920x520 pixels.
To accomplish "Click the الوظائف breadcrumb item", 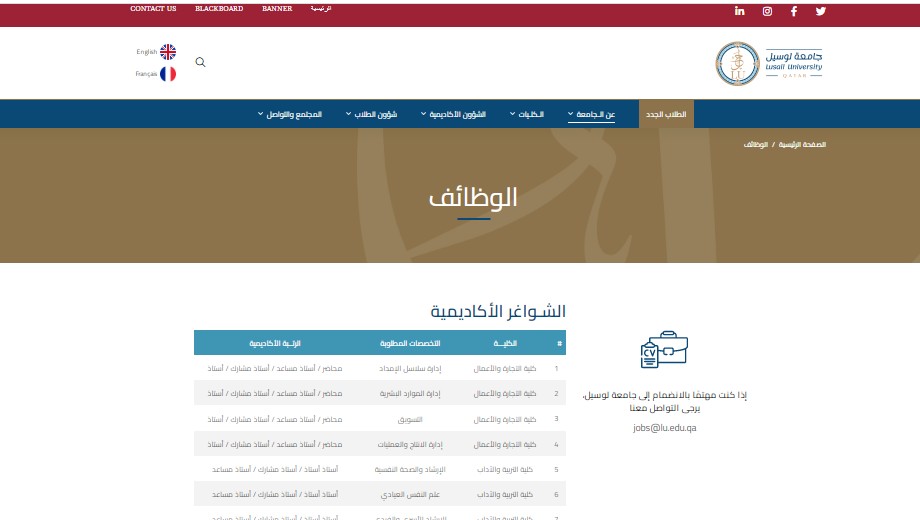I will pyautogui.click(x=756, y=144).
